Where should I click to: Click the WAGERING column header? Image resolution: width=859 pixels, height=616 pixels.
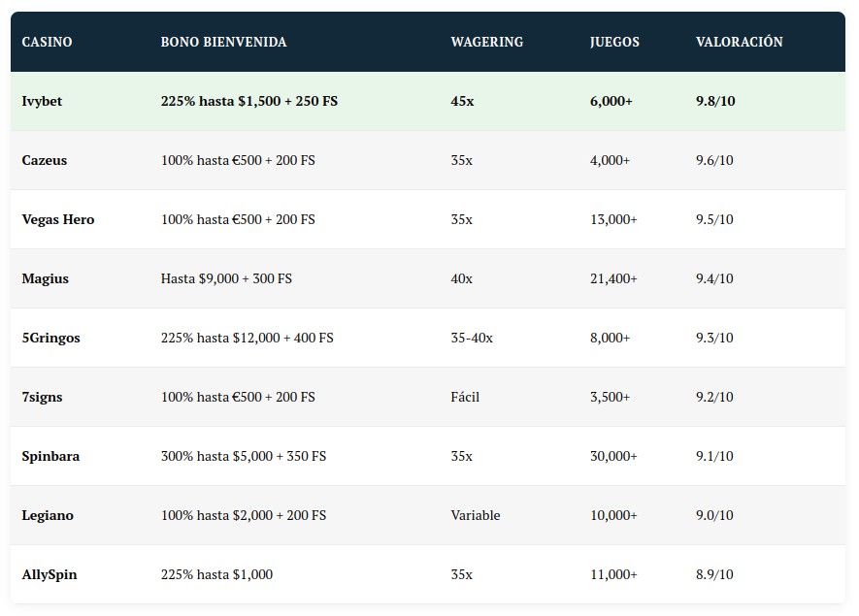(486, 42)
